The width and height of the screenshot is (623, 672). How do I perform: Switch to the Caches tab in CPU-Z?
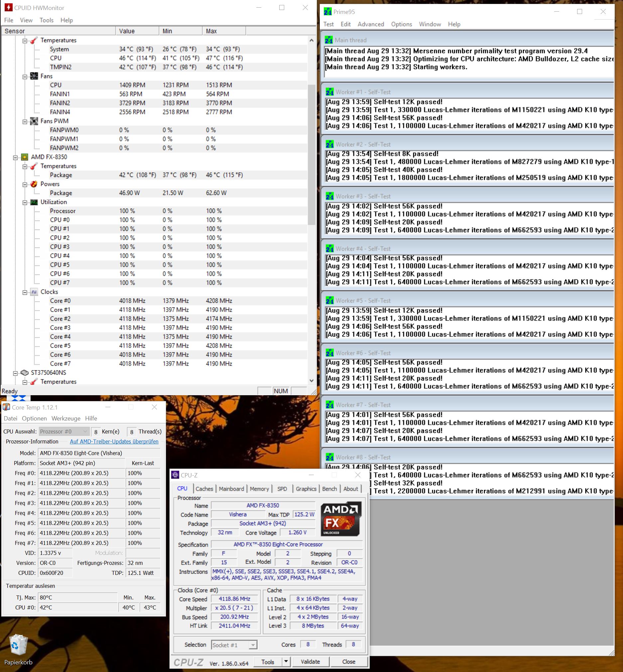[204, 489]
